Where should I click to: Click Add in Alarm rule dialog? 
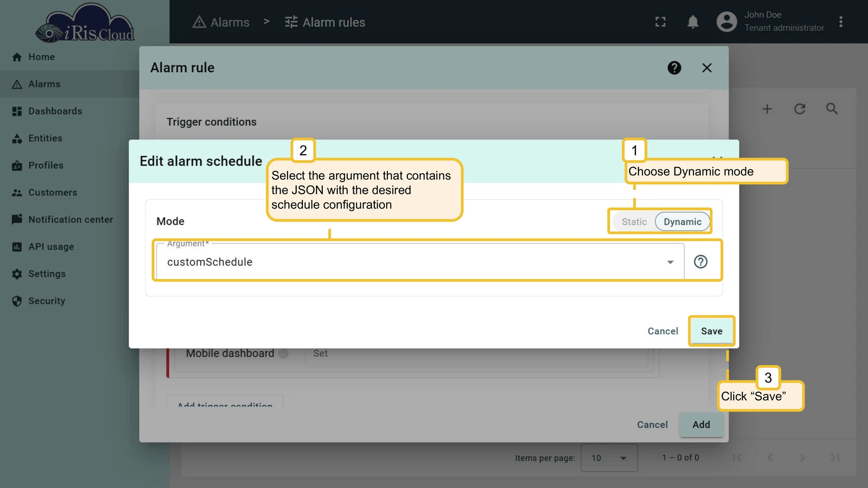tap(701, 425)
